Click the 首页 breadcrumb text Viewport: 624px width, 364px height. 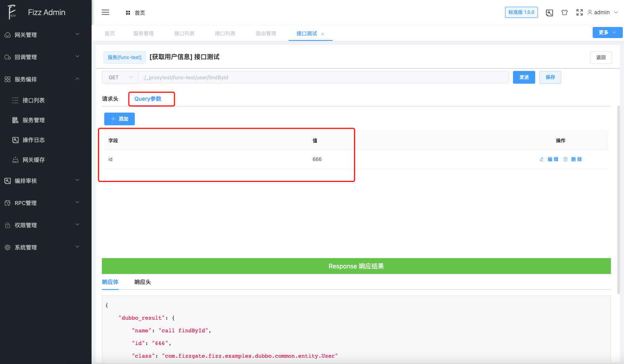(140, 13)
